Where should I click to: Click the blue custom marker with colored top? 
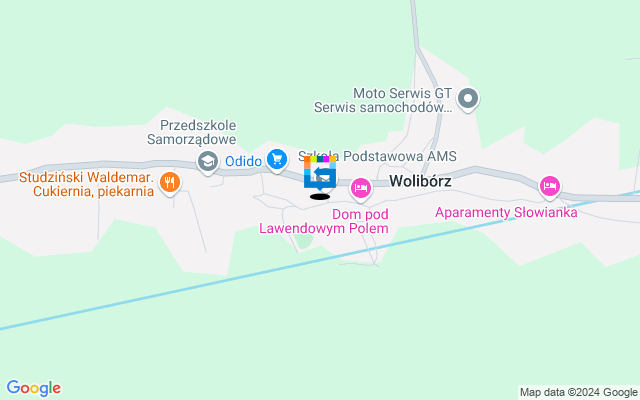pyautogui.click(x=320, y=173)
